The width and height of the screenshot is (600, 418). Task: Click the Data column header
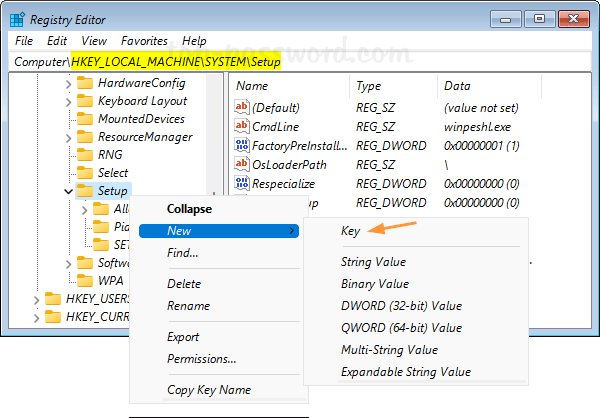[x=457, y=86]
